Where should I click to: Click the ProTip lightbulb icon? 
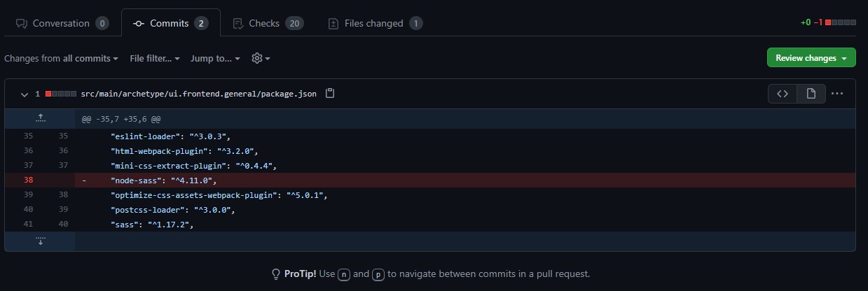pyautogui.click(x=276, y=274)
